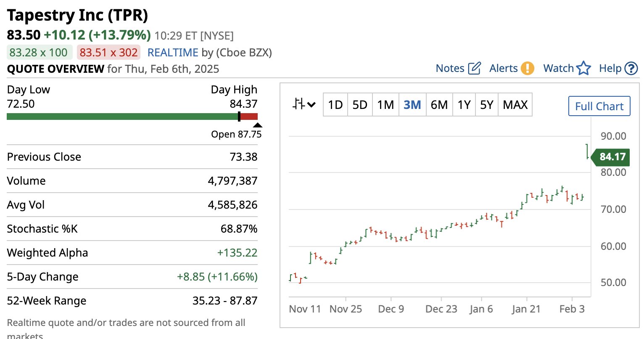This screenshot has height=339, width=644.
Task: Click the Open price triangle marker
Action: pyautogui.click(x=258, y=125)
